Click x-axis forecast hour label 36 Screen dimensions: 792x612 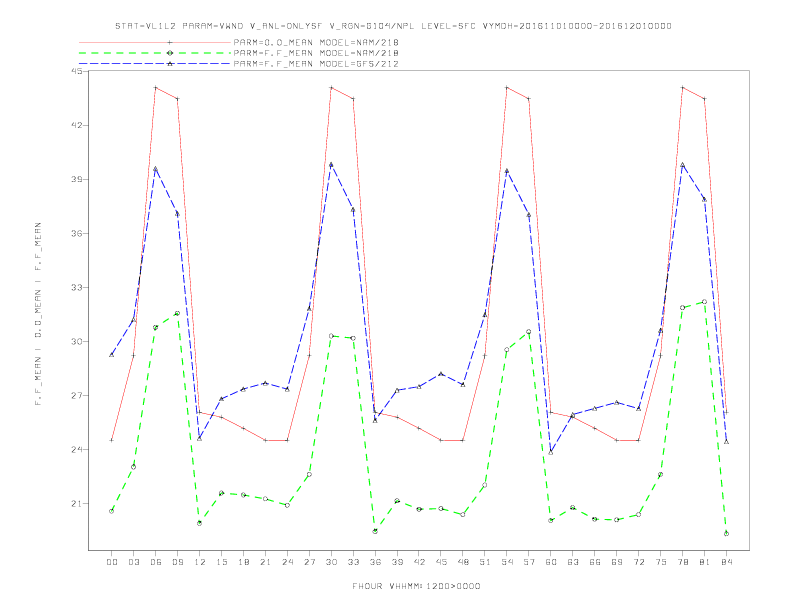tap(375, 562)
